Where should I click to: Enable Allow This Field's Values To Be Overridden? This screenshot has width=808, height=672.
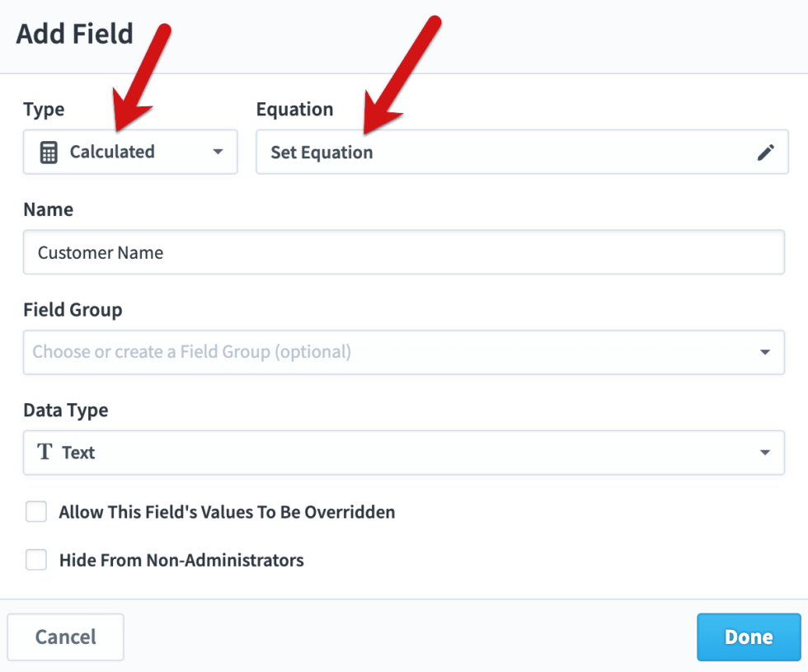click(x=36, y=511)
